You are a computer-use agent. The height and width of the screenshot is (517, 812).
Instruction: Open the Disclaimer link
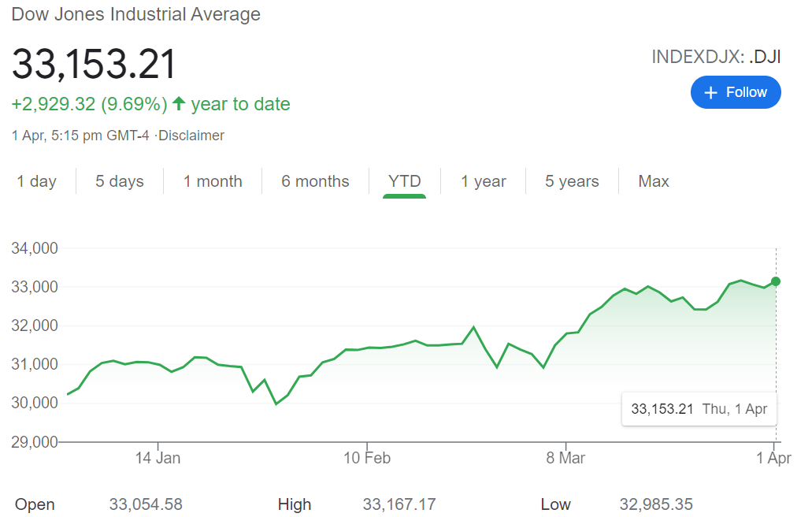192,136
